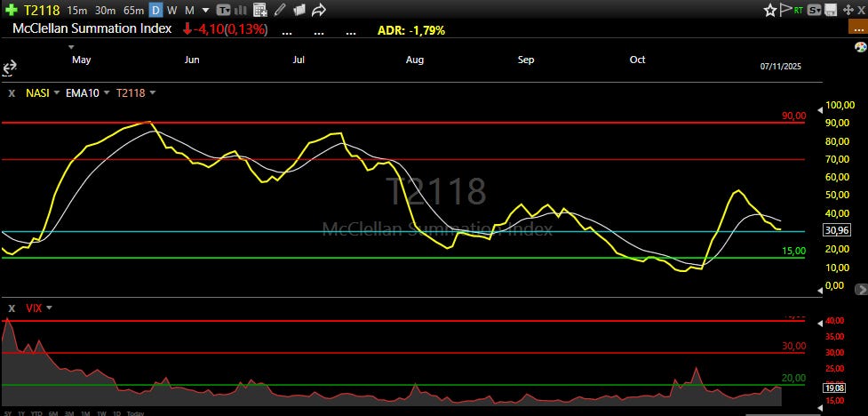
Task: Click the Jul label on time axis
Action: pyautogui.click(x=299, y=60)
